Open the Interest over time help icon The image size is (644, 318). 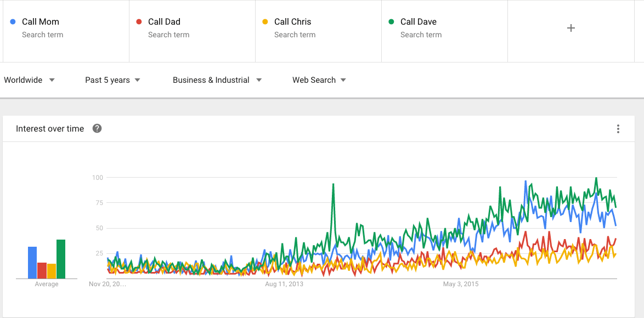(97, 129)
